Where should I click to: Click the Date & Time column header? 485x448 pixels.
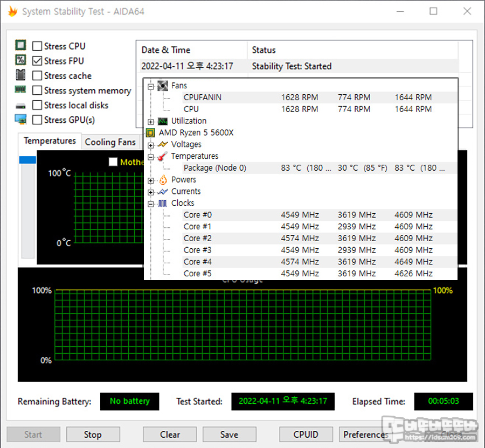coord(192,50)
